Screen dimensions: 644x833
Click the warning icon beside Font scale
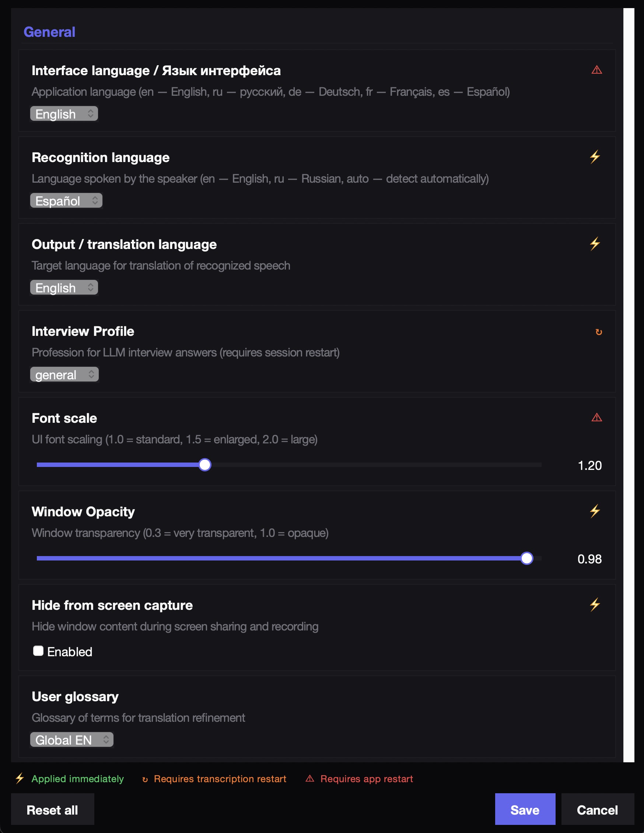(596, 418)
